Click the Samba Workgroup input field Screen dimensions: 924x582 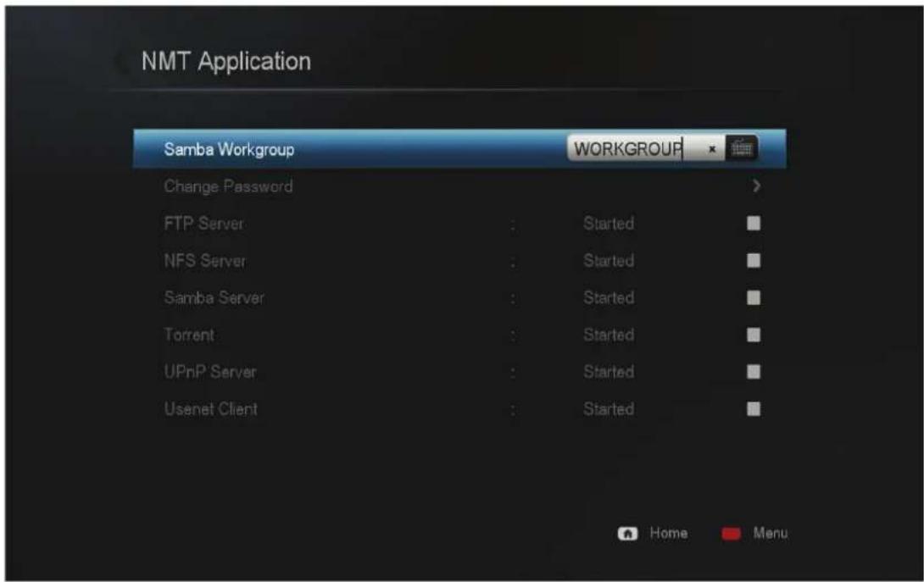645,148
